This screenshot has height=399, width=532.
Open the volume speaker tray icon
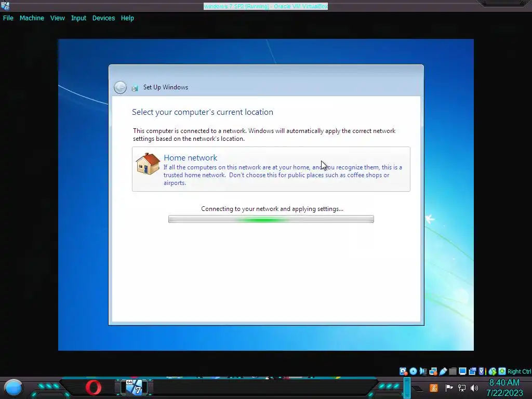474,388
